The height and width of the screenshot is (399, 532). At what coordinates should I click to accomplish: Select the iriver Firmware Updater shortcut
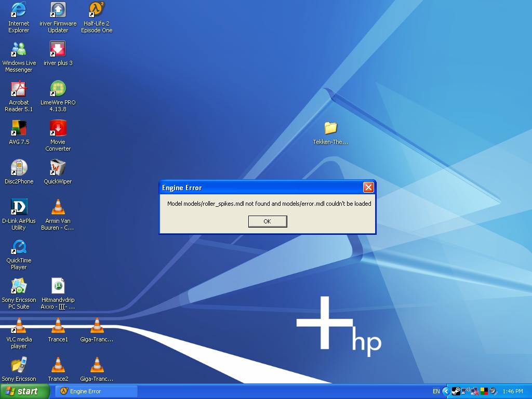point(58,18)
